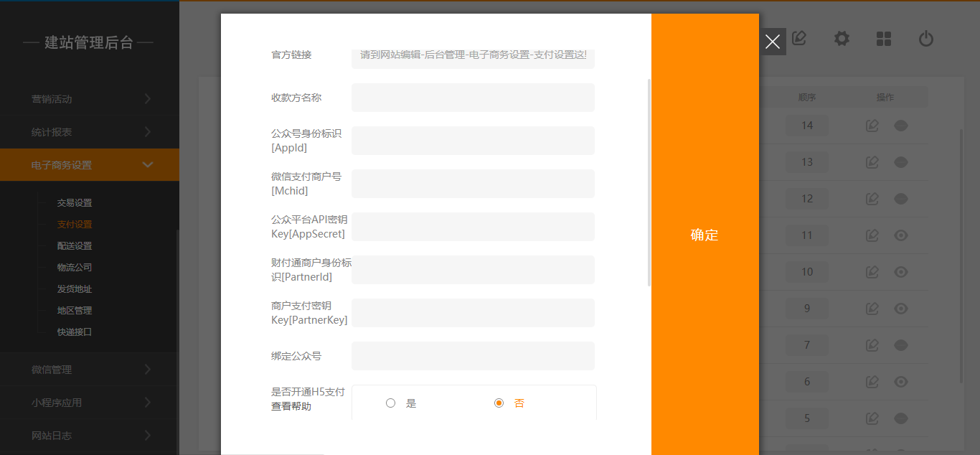
Task: Collapse the 电子商务设置 sidebar section
Action: click(89, 165)
